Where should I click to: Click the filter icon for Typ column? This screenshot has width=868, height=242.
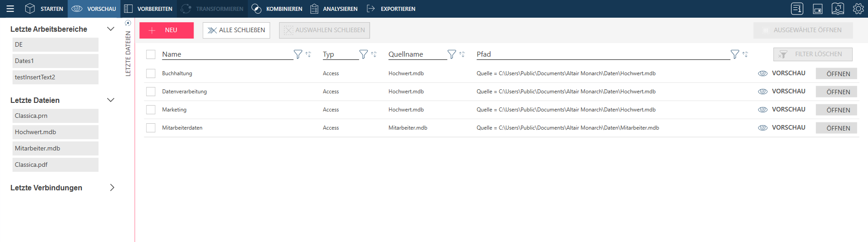click(x=363, y=54)
